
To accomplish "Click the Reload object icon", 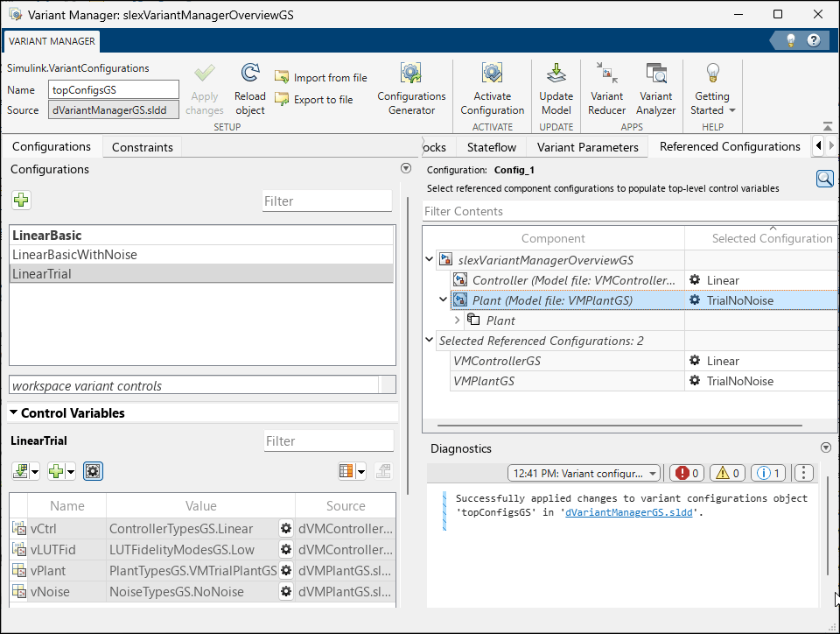I will 249,73.
